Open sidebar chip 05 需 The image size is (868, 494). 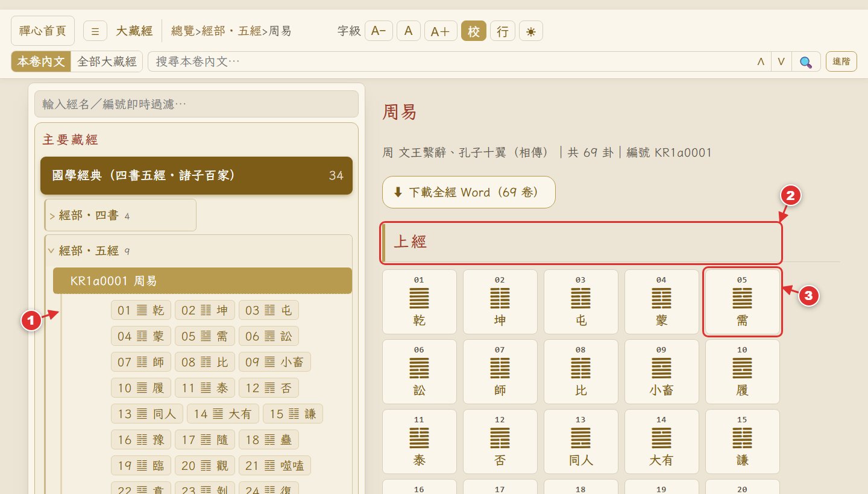tap(205, 336)
